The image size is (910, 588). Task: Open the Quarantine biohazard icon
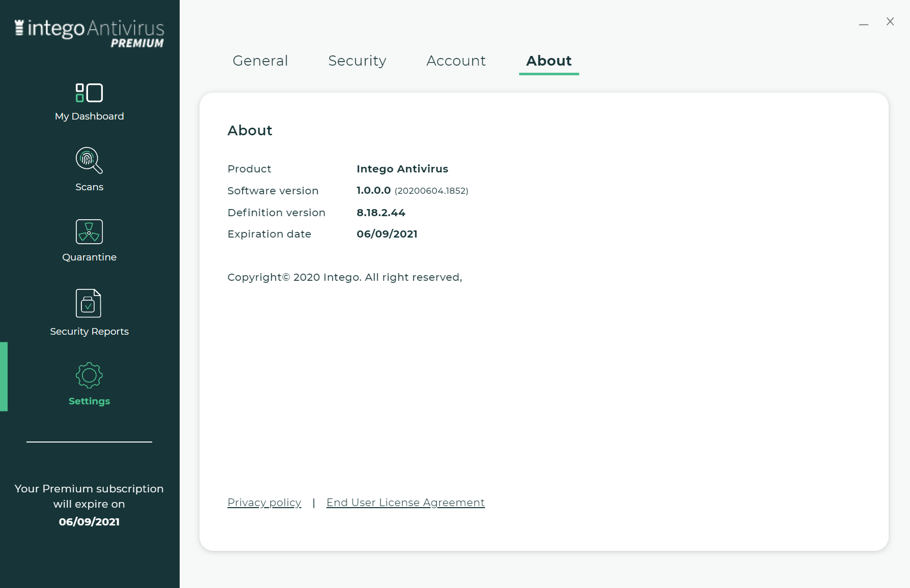89,232
